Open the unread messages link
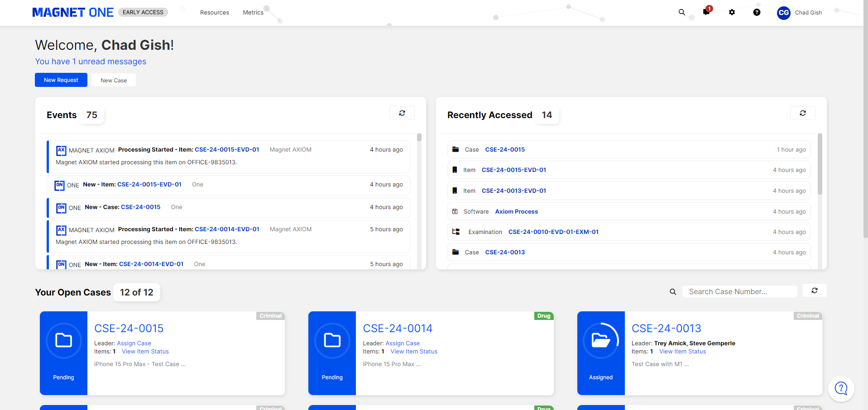 (x=91, y=62)
